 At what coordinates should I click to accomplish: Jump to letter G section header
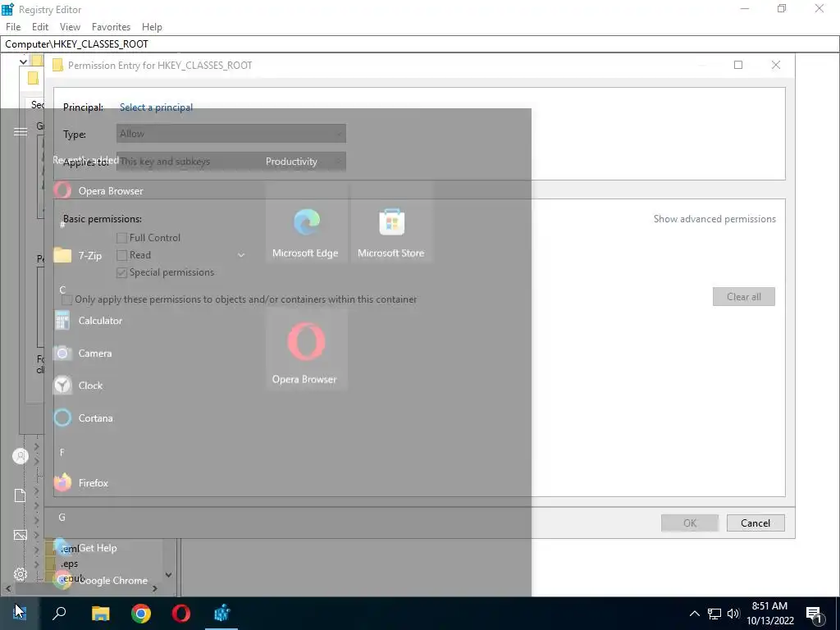click(62, 518)
